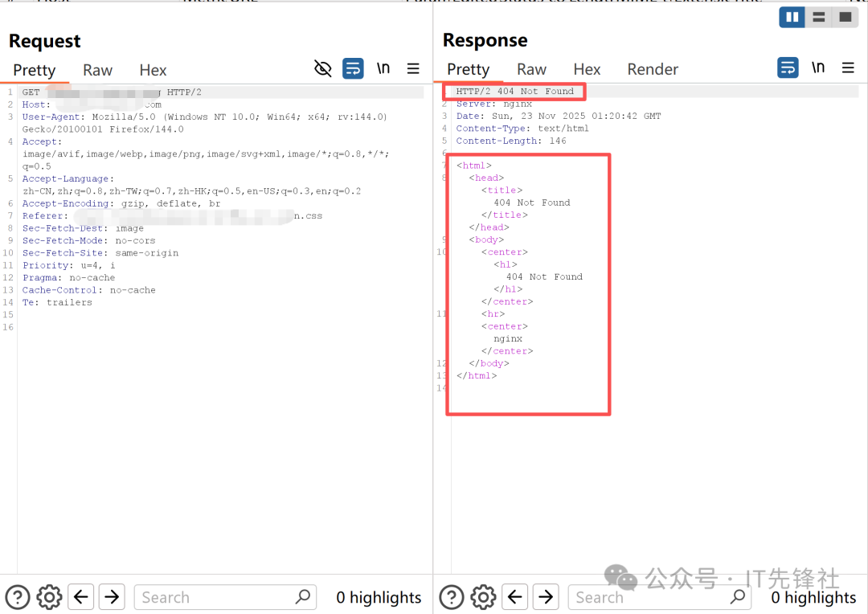Viewport: 868px width, 614px height.
Task: Click Request 0 highlights label
Action: tap(379, 597)
